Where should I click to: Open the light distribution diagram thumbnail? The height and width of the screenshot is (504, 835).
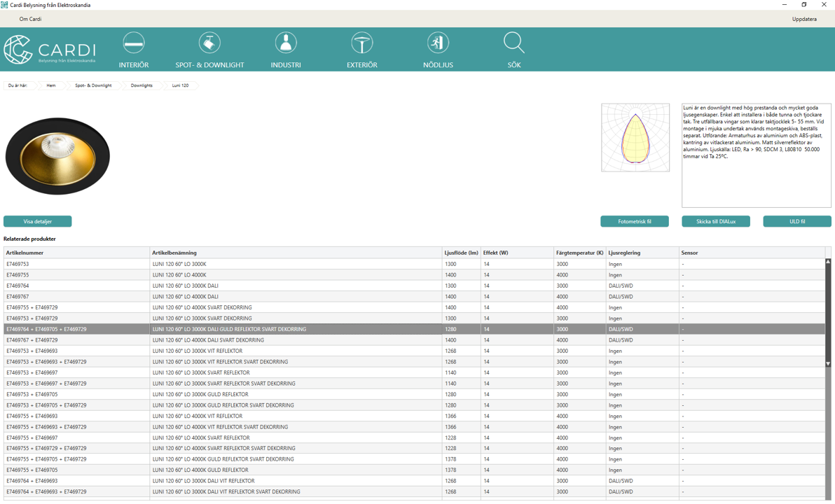coord(635,138)
